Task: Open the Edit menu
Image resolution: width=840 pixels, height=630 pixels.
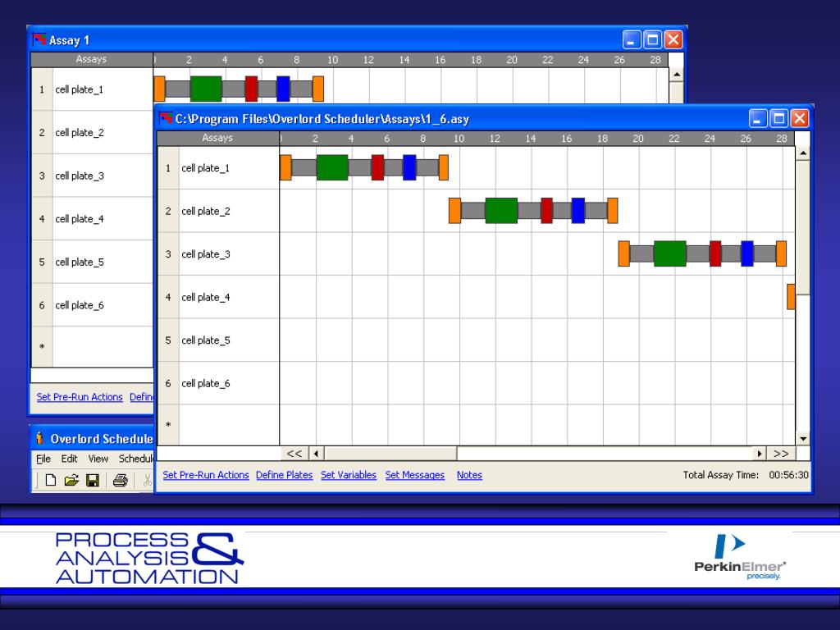Action: point(69,459)
